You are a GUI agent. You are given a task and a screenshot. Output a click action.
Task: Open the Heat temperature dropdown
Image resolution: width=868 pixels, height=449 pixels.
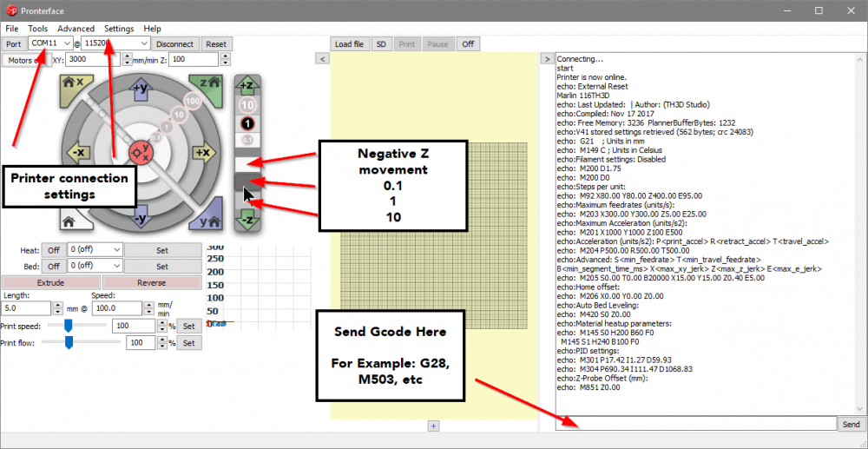click(x=95, y=250)
